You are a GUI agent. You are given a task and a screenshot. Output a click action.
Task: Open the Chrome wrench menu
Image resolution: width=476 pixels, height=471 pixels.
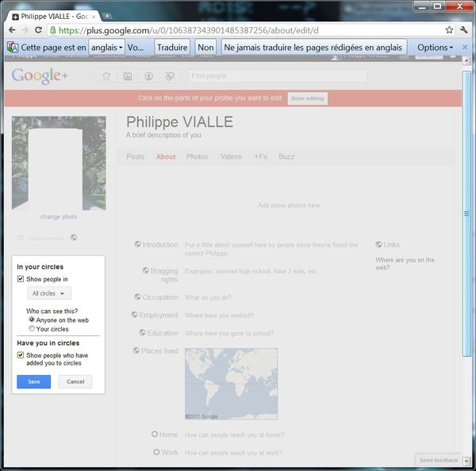tap(465, 30)
